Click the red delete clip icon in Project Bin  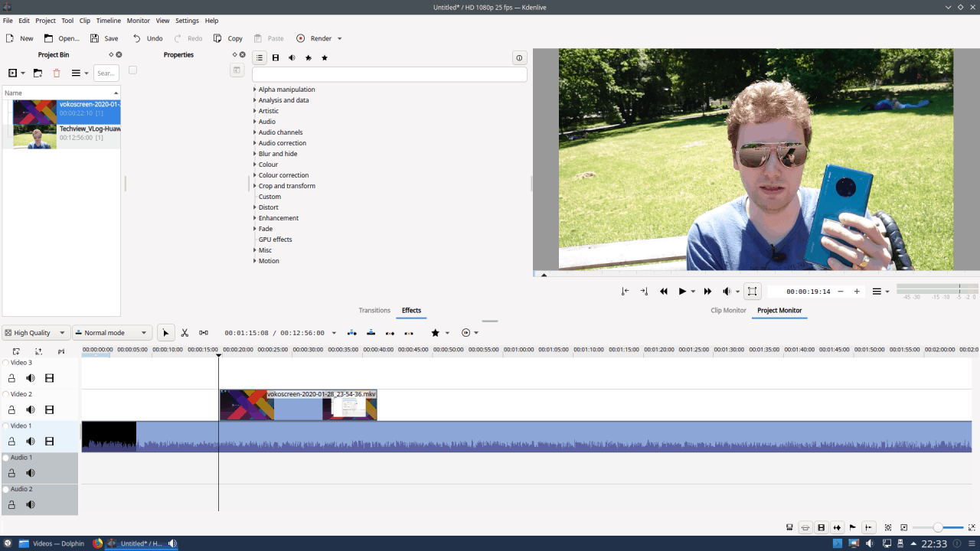(56, 73)
